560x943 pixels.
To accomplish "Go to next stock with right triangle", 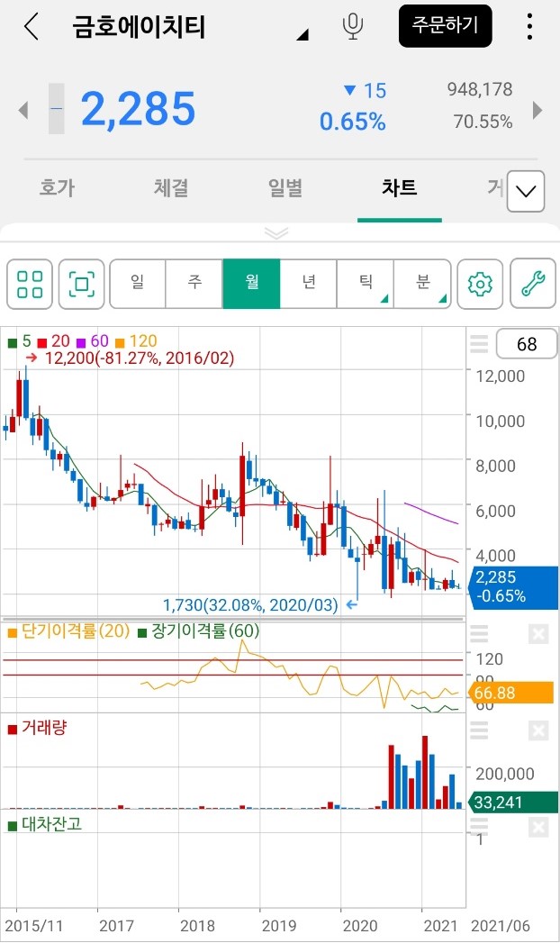I will tap(537, 110).
